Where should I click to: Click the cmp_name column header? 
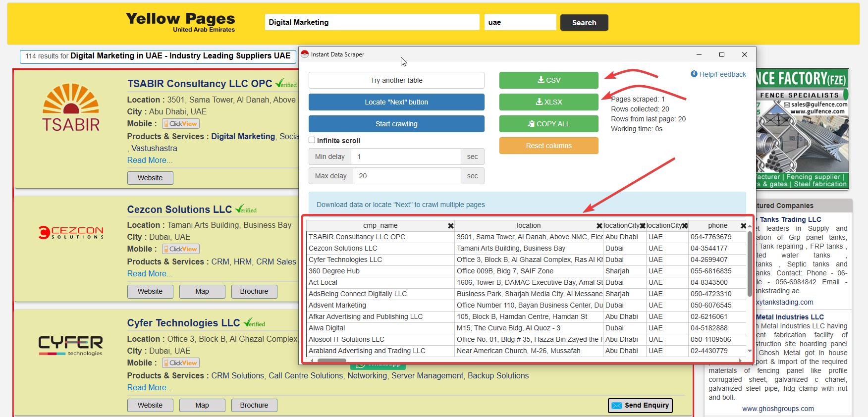tap(380, 226)
